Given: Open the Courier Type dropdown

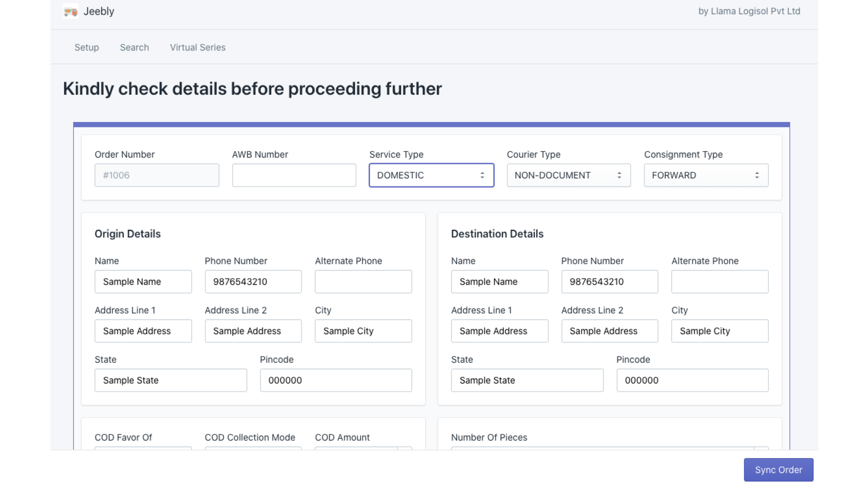Looking at the screenshot, I should (569, 175).
